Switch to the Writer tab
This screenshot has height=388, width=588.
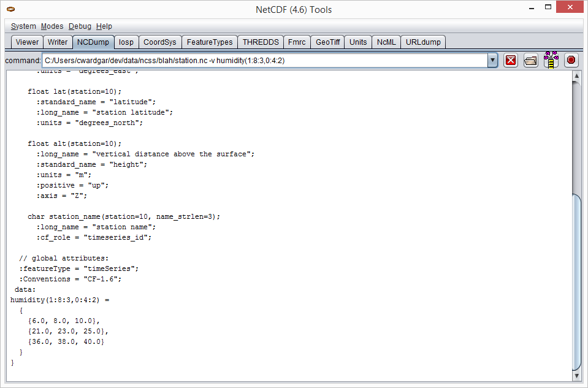58,42
